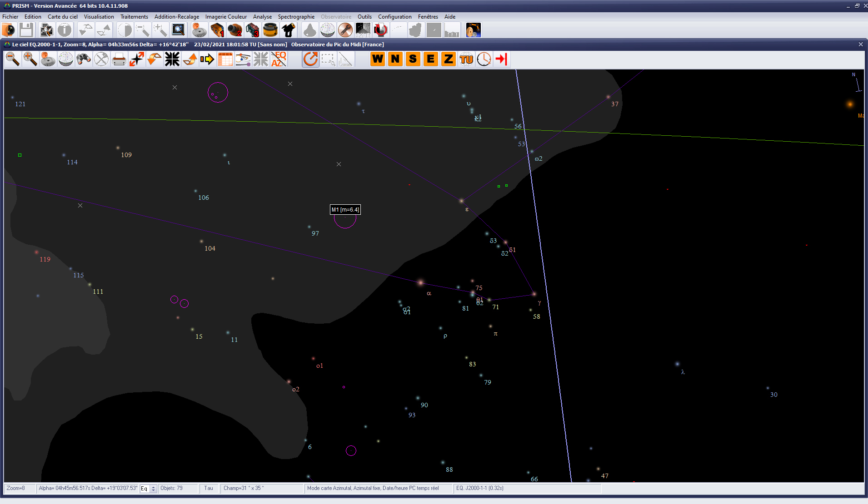Toggle the dashed rectangle selection tool
This screenshot has height=504, width=868.
(328, 59)
